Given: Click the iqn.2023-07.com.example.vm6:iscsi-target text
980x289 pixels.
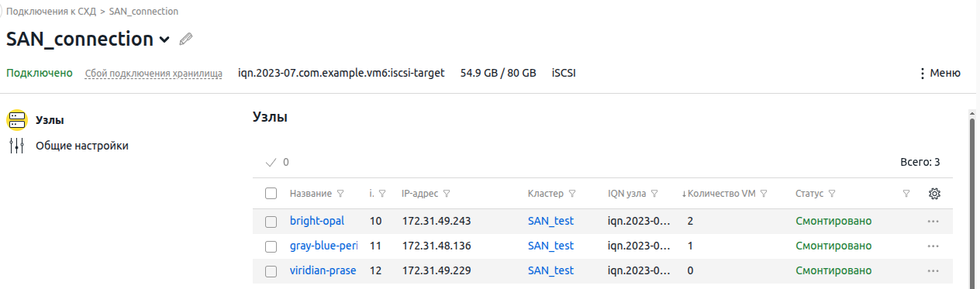Looking at the screenshot, I should pos(341,74).
